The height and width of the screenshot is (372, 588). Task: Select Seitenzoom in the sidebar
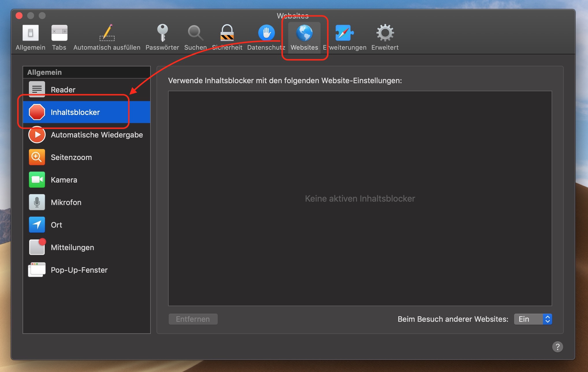pos(87,157)
